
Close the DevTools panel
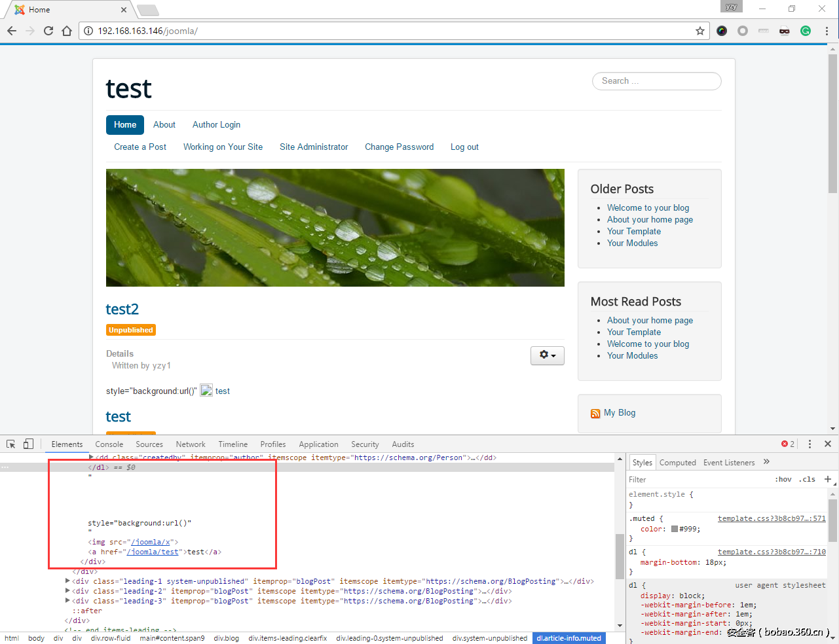pos(828,444)
